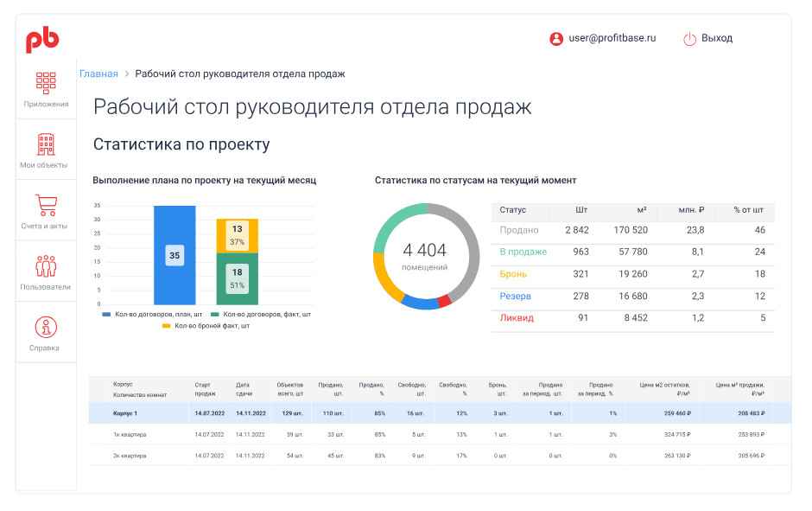Screen dimensions: 812x511
Task: Click the user avatar icon
Action: (556, 38)
